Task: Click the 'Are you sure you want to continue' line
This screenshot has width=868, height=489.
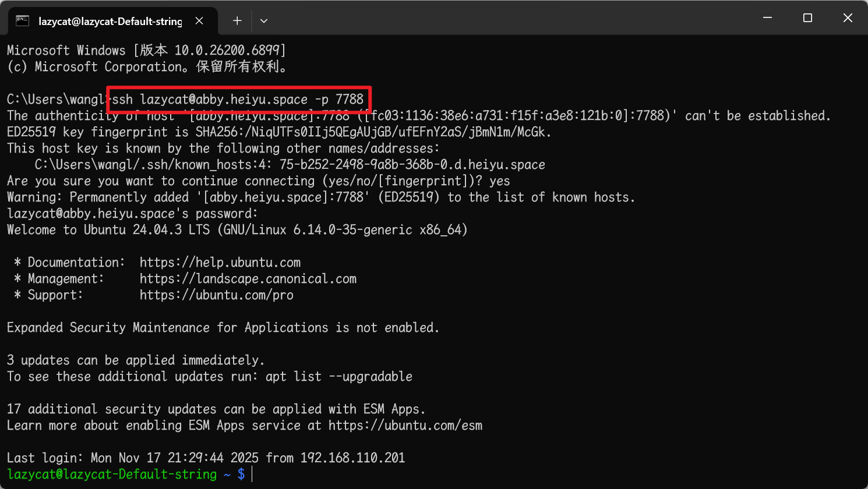Action: click(259, 181)
